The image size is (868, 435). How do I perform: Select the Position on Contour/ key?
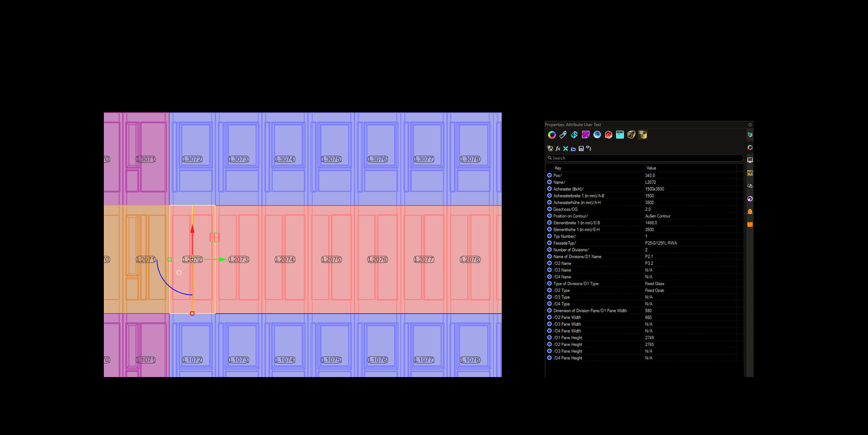pos(571,216)
